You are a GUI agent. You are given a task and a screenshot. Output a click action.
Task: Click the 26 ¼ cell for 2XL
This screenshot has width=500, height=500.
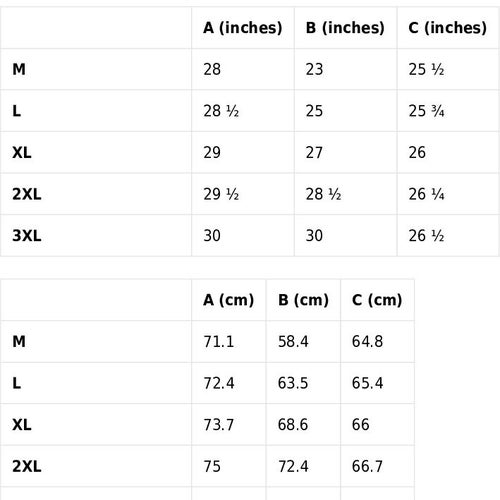coord(426,194)
